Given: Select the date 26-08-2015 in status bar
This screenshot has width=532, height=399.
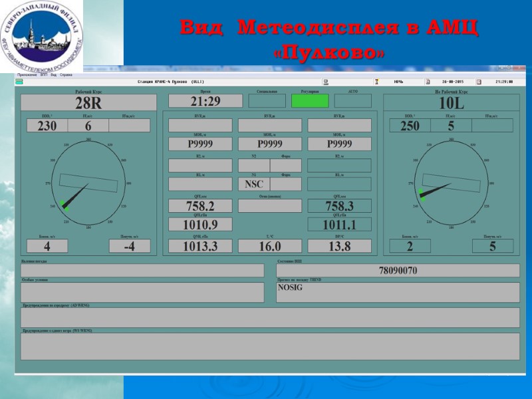Looking at the screenshot, I should click(x=453, y=82).
